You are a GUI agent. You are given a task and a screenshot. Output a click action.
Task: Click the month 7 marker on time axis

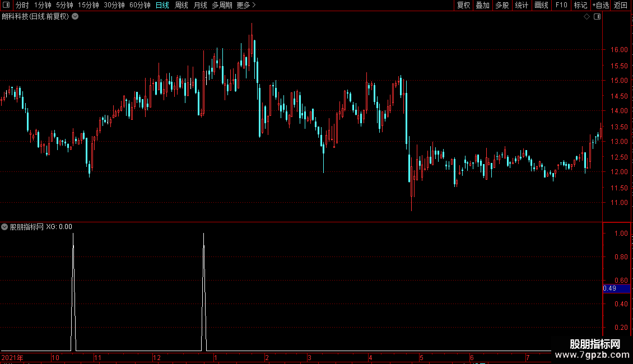(527, 357)
